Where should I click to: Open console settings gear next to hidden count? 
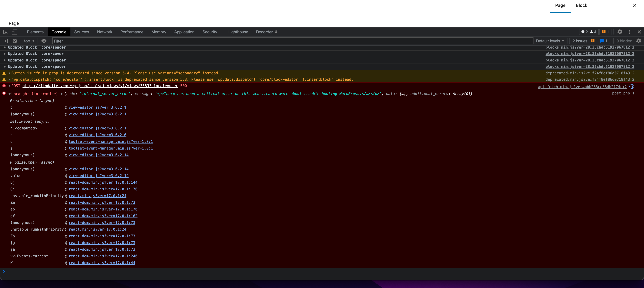(639, 41)
